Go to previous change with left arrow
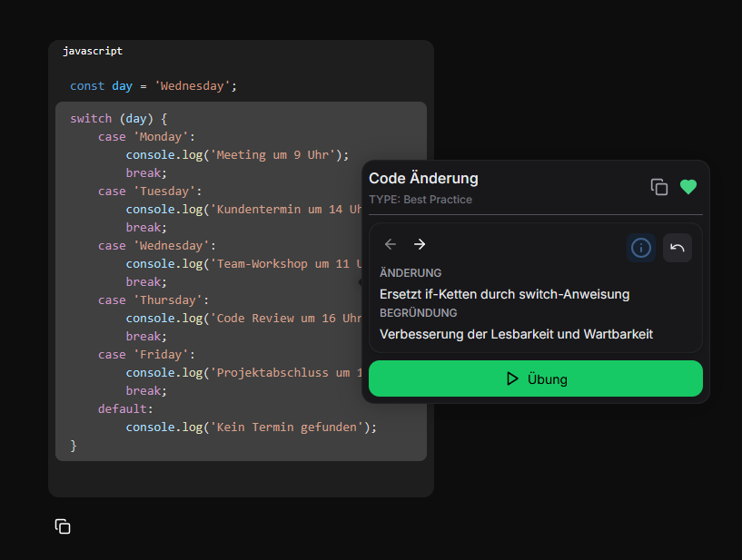742x560 pixels. tap(391, 244)
